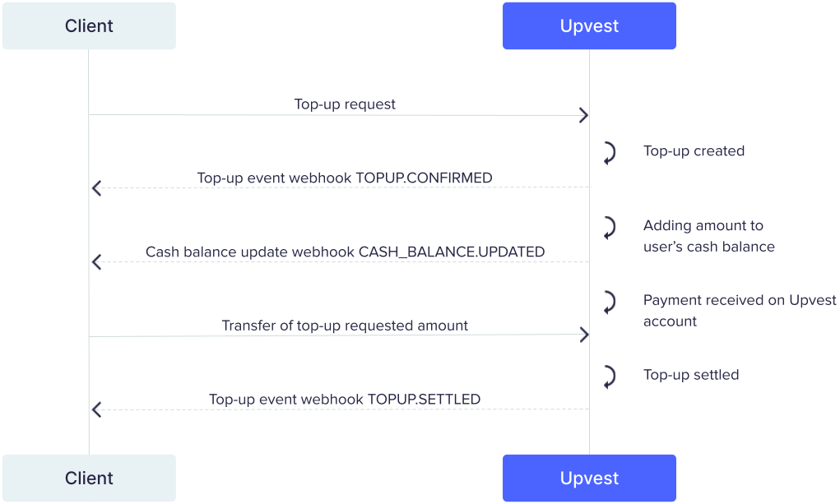Click the arrowhead of the Transfer message line

pyautogui.click(x=583, y=335)
